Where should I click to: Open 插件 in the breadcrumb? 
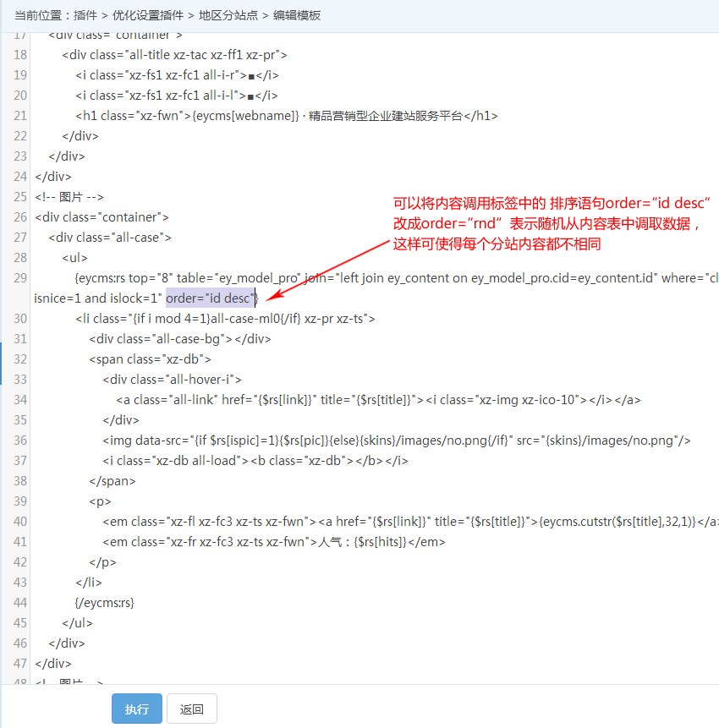point(86,15)
